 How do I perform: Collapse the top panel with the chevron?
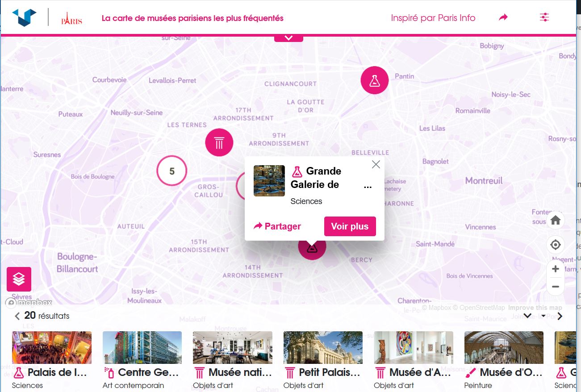click(x=288, y=38)
